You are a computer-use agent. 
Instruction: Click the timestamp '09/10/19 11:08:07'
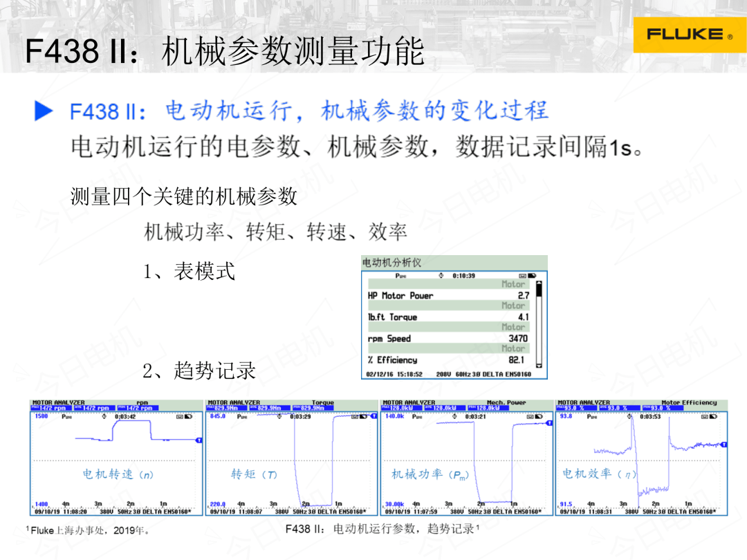[x=237, y=512]
